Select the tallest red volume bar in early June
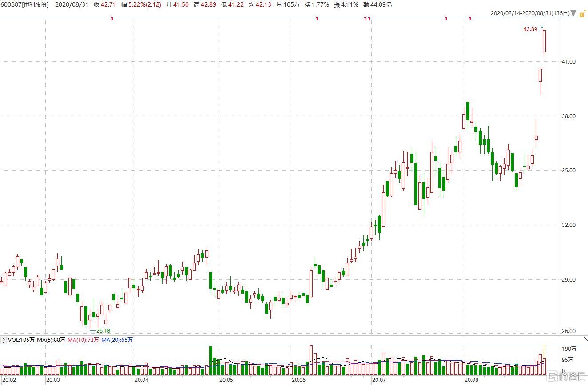Viewport: 588px width, 385px height. coord(311,360)
